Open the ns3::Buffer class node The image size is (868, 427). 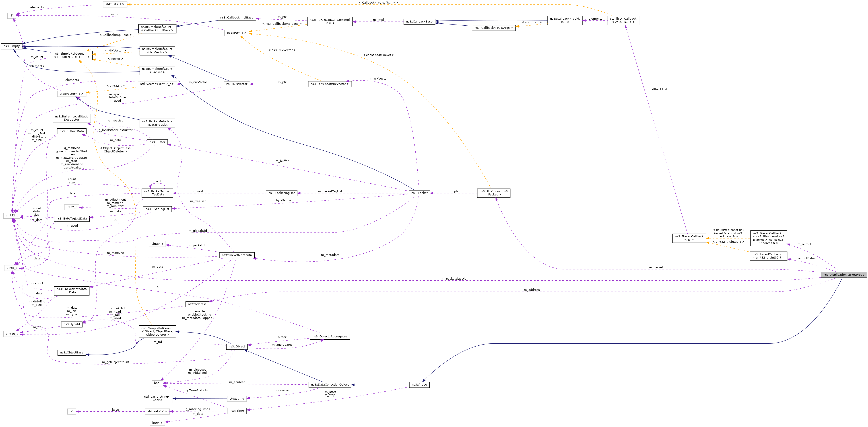coord(157,142)
